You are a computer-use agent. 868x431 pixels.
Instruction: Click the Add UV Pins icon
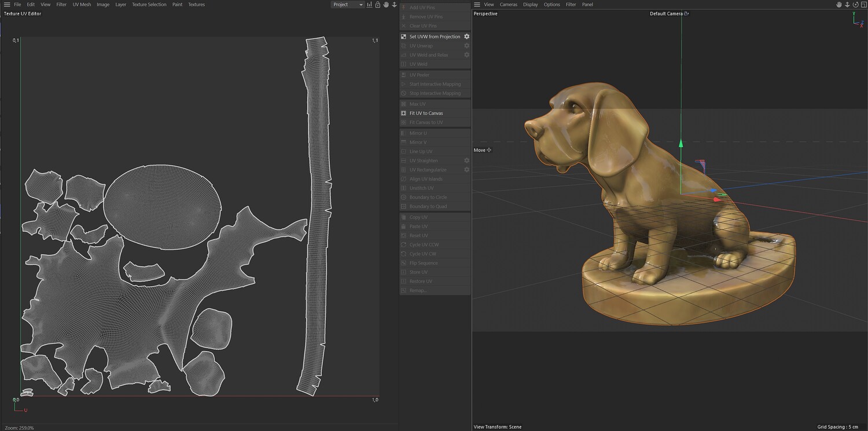click(404, 8)
